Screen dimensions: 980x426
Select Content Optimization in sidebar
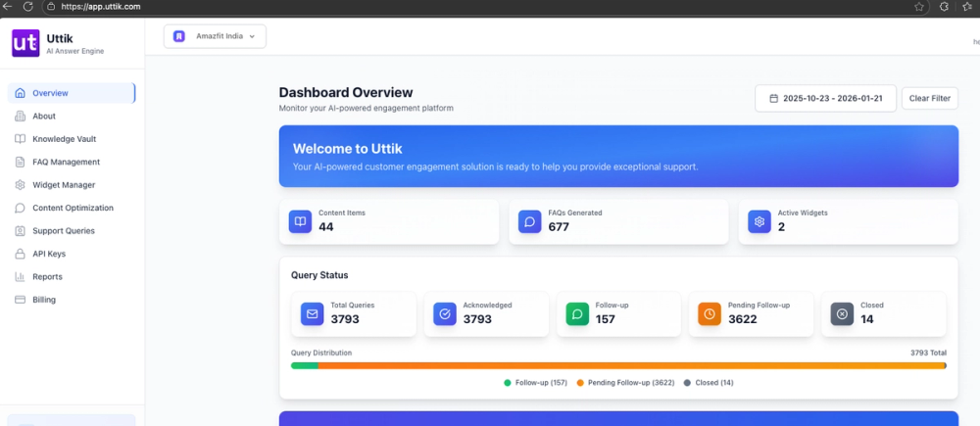pyautogui.click(x=72, y=208)
